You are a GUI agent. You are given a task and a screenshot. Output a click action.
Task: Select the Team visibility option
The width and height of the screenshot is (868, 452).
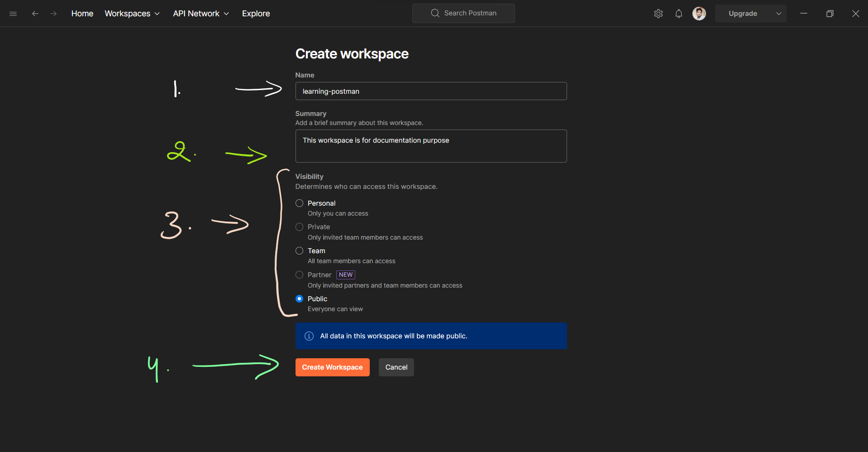tap(299, 251)
